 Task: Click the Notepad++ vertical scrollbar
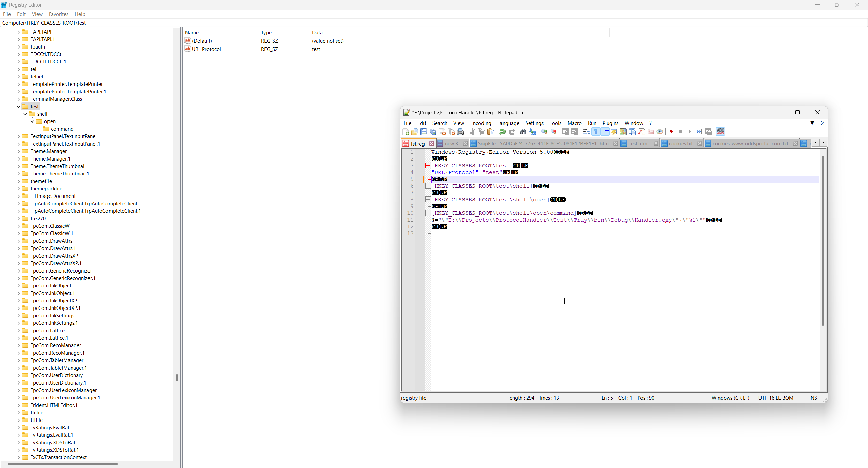(x=823, y=240)
